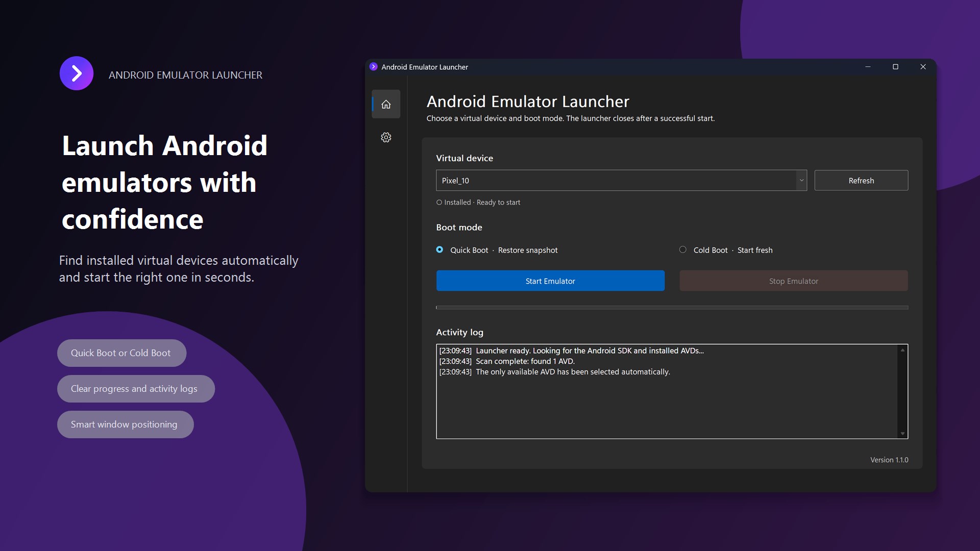Click the 'Boot mode' heading
The image size is (980, 551).
click(459, 228)
